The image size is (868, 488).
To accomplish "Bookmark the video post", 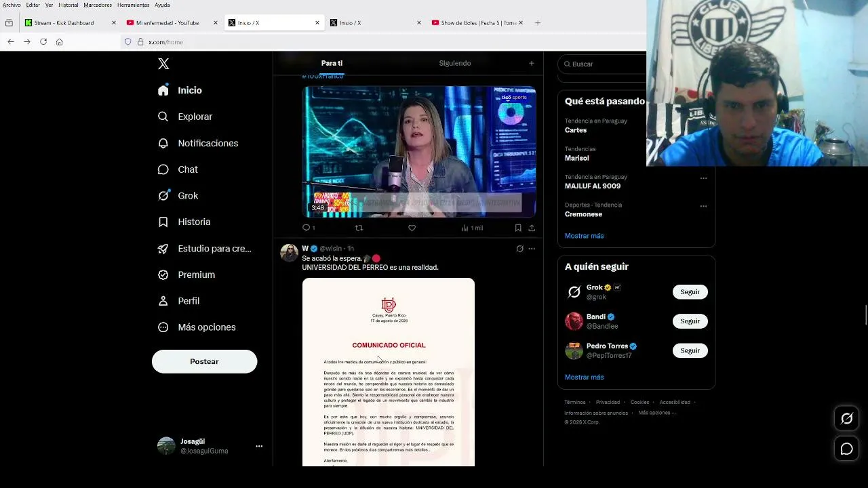I will pyautogui.click(x=518, y=228).
